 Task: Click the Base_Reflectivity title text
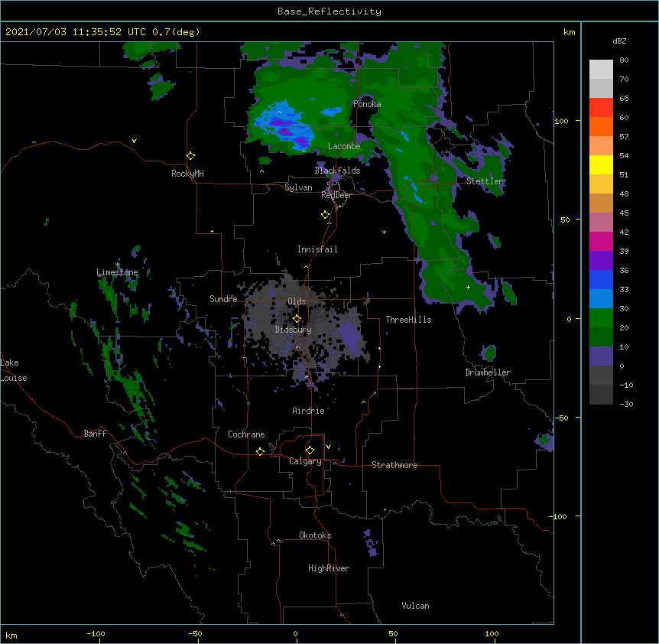tap(329, 11)
